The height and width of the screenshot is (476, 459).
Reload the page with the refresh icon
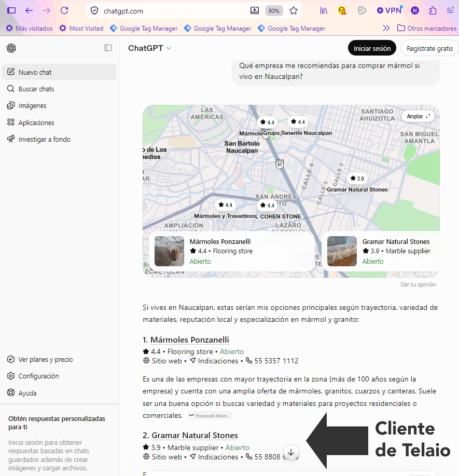[64, 10]
